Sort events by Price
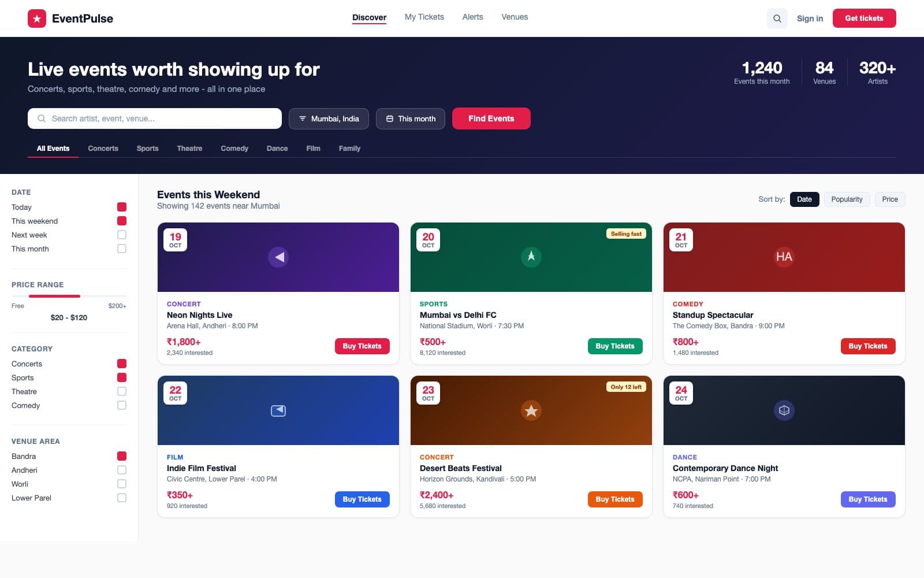 (890, 199)
